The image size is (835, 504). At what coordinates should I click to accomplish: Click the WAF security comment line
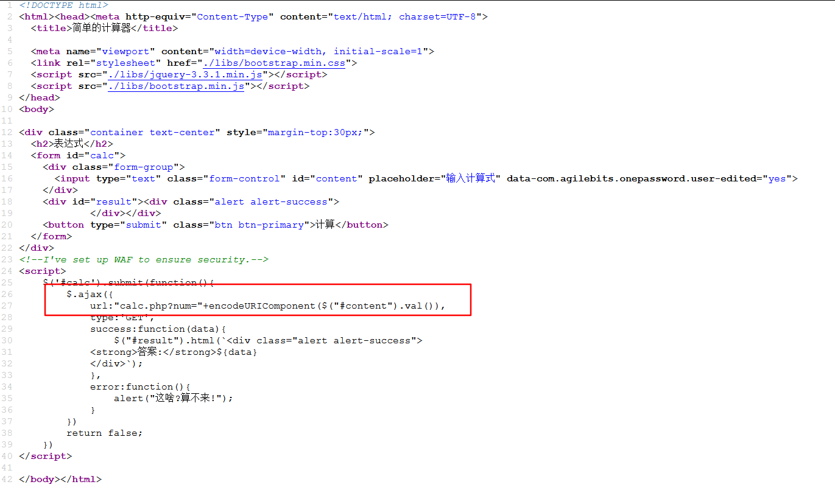[144, 259]
